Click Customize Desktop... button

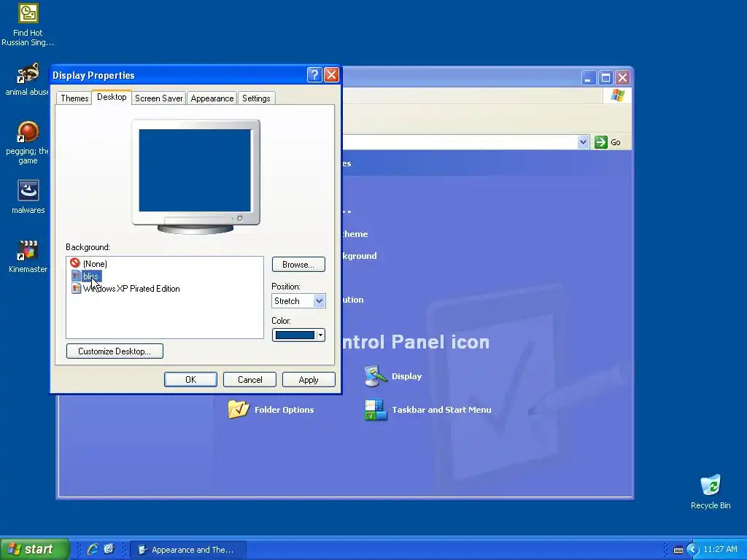tap(115, 351)
